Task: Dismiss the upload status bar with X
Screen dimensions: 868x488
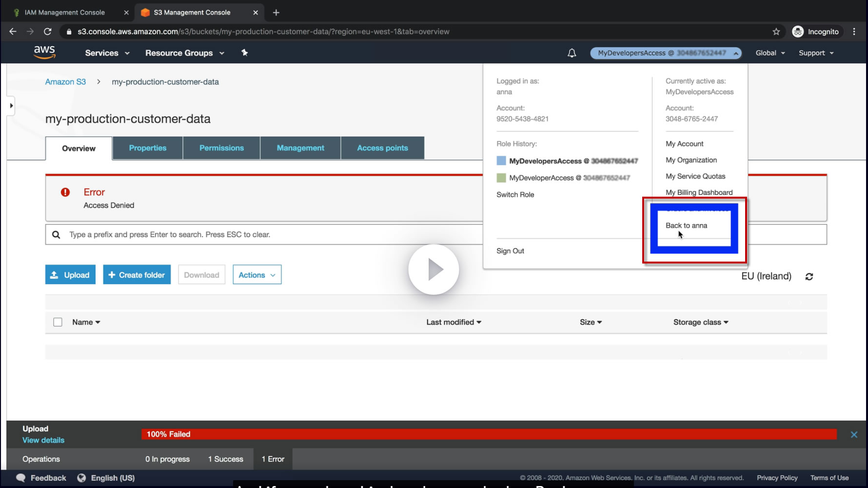Action: (x=854, y=434)
